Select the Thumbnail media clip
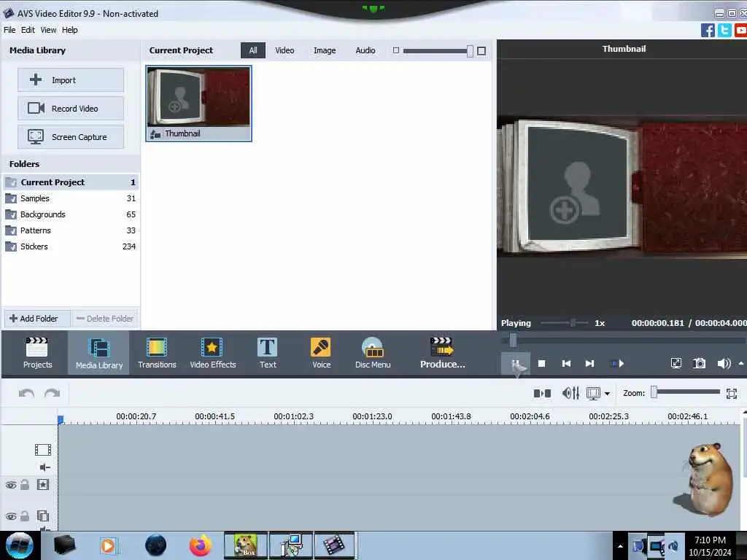 pos(198,104)
